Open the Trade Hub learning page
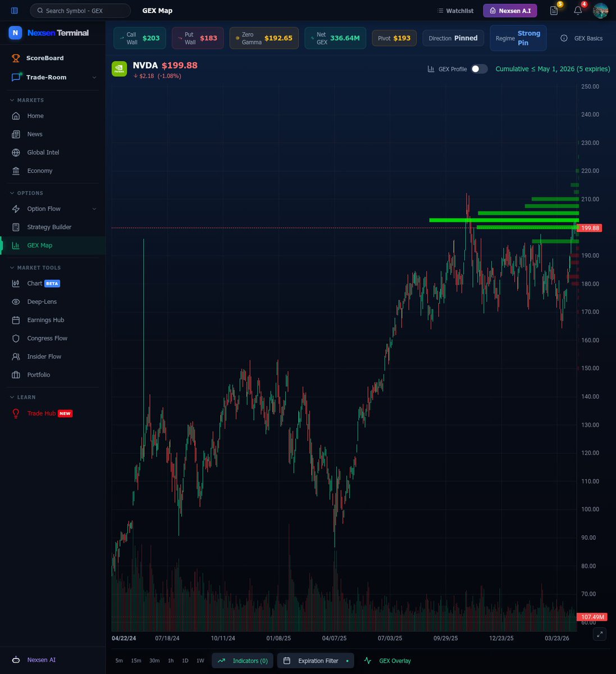Image resolution: width=616 pixels, height=674 pixels. [x=49, y=413]
